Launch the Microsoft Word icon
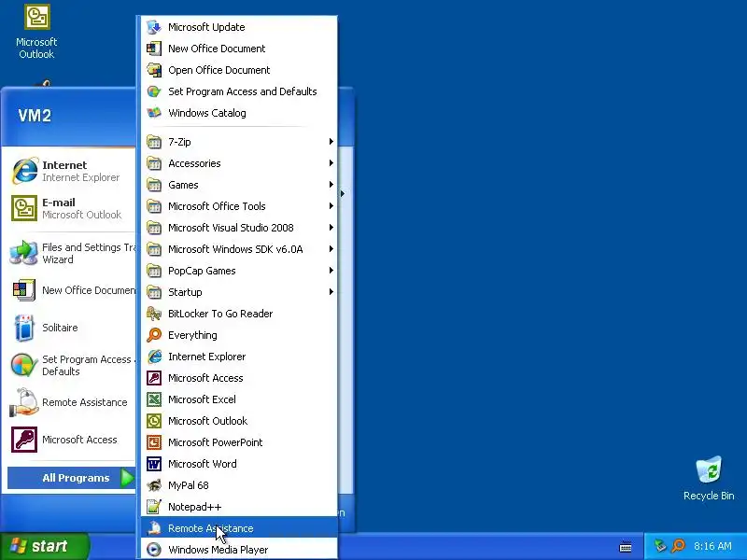747x560 pixels. 154,463
